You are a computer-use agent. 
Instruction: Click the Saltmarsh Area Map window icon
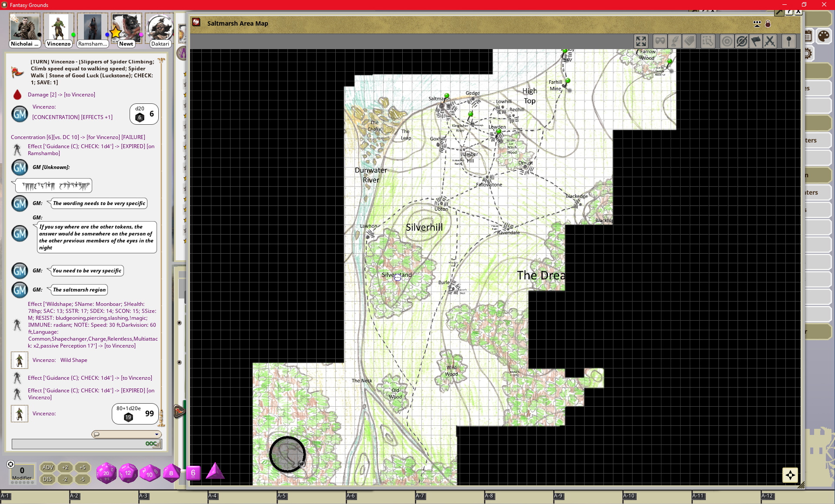click(x=197, y=22)
